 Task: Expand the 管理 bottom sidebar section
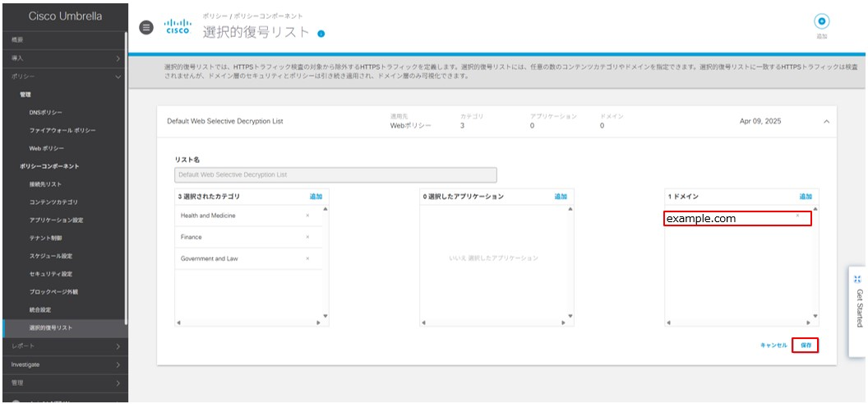click(118, 383)
